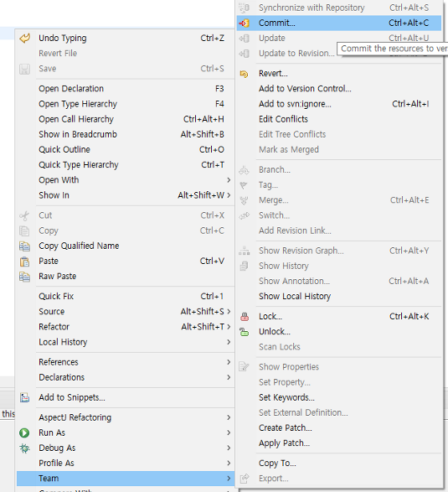This screenshot has height=492, width=448.
Task: Click the Cut scissors icon
Action: [24, 215]
